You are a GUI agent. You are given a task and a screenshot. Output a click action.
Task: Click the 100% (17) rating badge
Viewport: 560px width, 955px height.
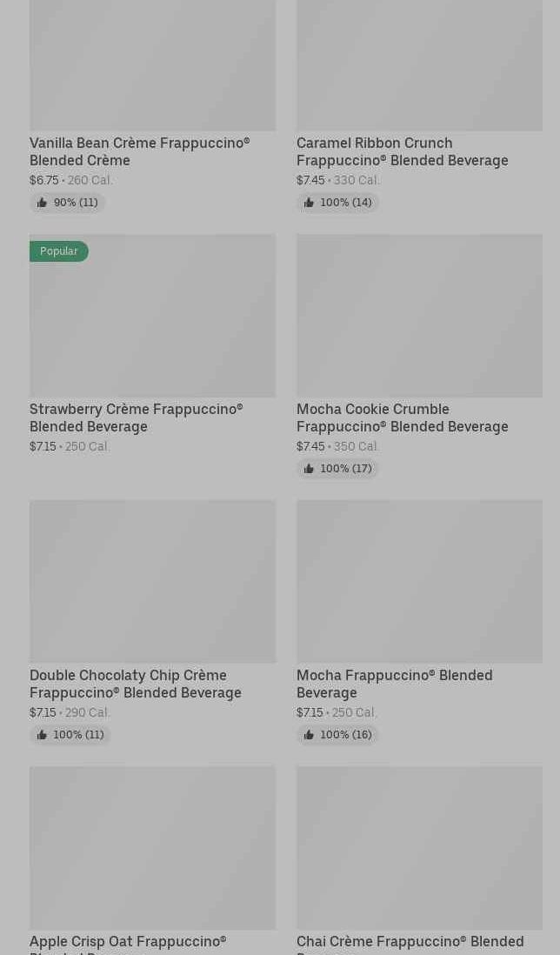click(337, 469)
